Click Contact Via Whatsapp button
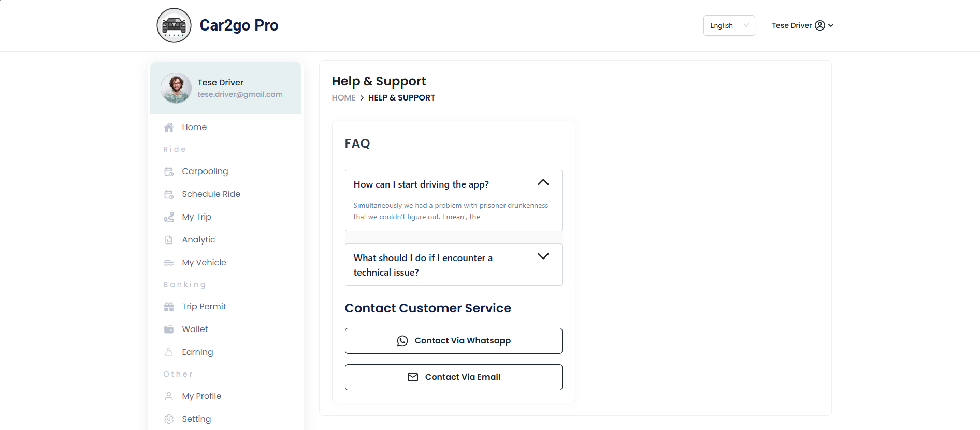The height and width of the screenshot is (430, 980). click(454, 341)
